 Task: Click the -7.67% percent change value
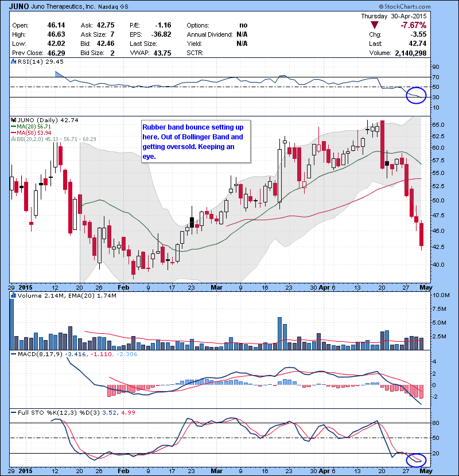point(414,25)
